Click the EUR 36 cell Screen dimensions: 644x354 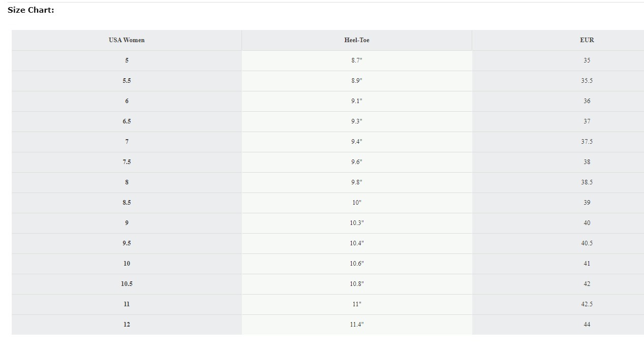point(587,101)
